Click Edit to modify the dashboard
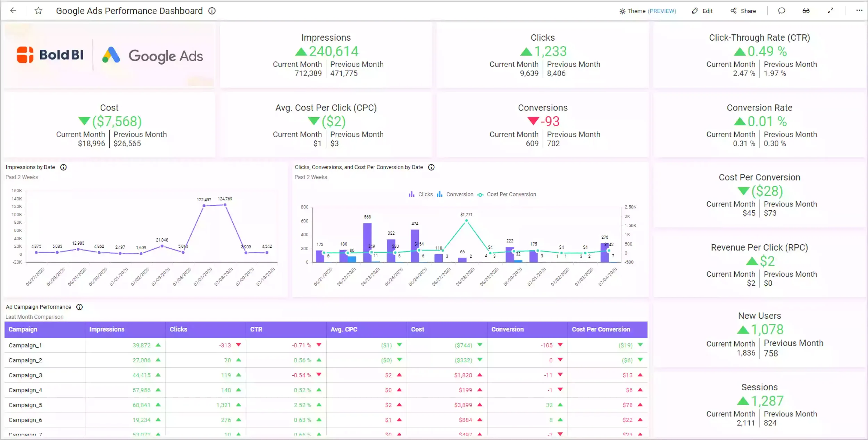The image size is (868, 440). click(x=702, y=11)
